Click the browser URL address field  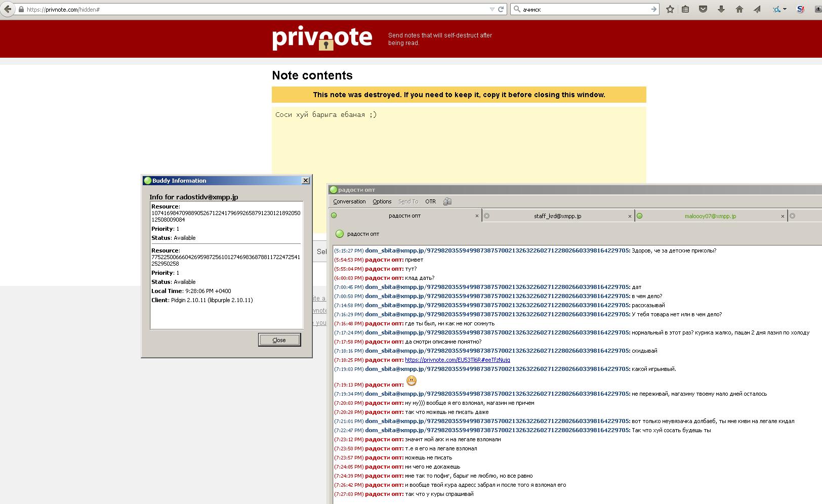pyautogui.click(x=253, y=9)
